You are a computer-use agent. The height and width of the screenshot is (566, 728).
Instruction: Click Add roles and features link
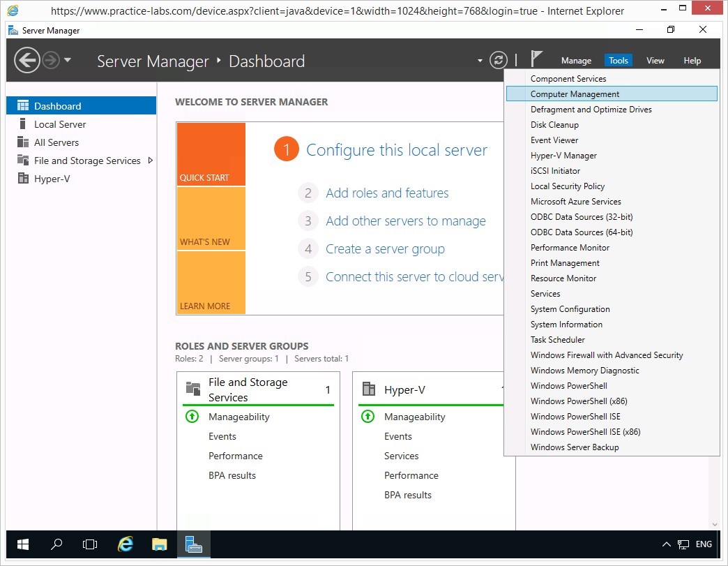pyautogui.click(x=387, y=193)
